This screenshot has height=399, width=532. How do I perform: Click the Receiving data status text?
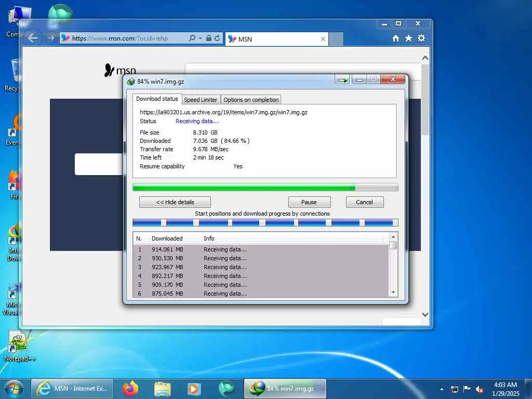point(197,121)
